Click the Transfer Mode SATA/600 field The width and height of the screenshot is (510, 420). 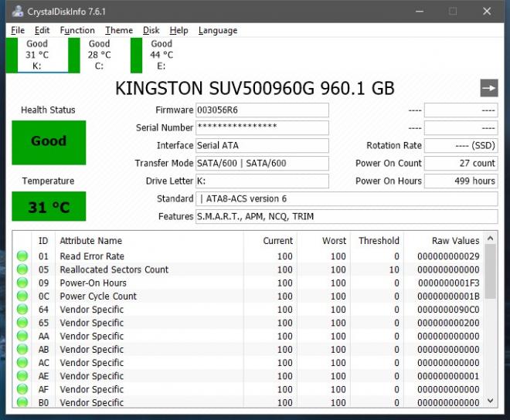coord(262,163)
